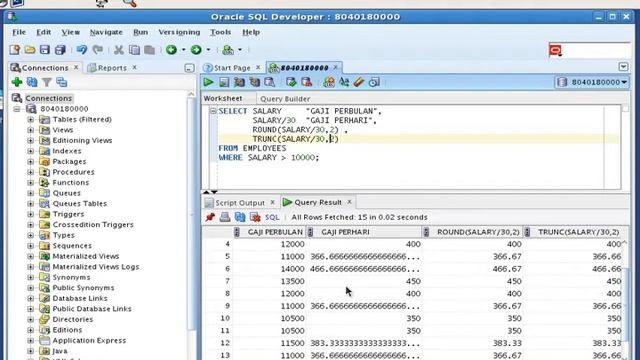Open file using the folder icon
Image resolution: width=640 pixels, height=360 pixels.
[x=30, y=50]
